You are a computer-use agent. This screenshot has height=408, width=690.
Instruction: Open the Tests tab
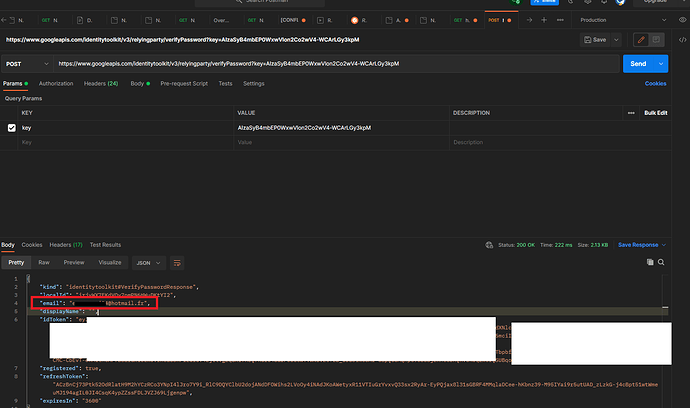pyautogui.click(x=225, y=84)
